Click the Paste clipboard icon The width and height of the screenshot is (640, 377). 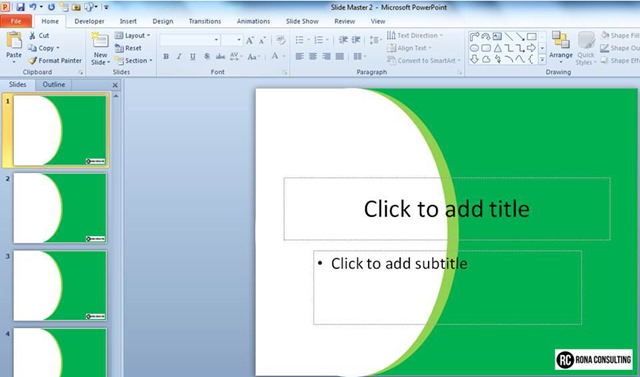[x=14, y=41]
